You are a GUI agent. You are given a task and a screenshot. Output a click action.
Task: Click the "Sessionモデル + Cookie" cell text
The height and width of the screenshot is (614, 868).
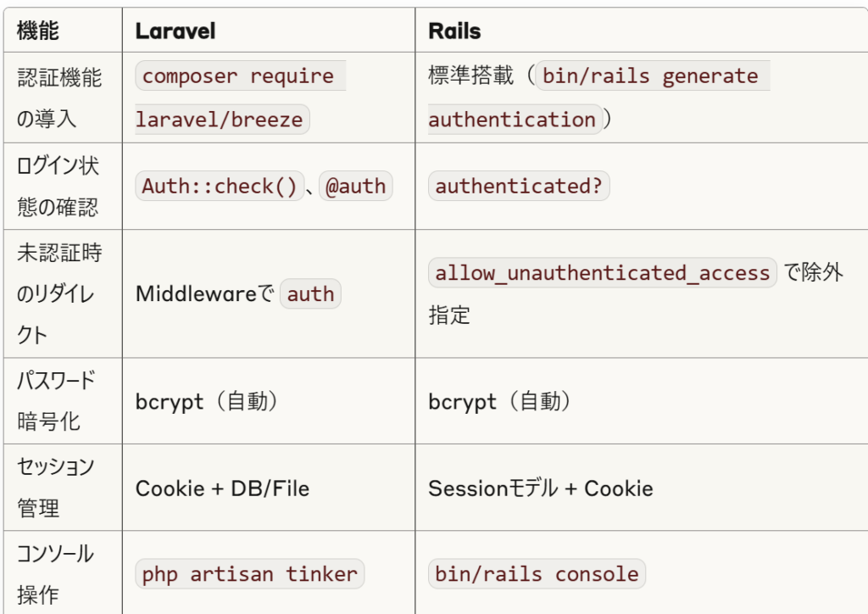click(540, 488)
